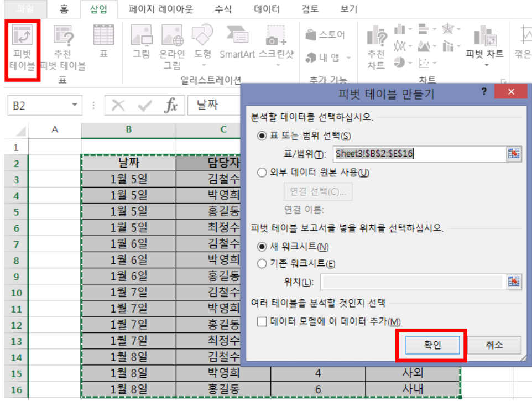Viewport: 532px width, 401px height.
Task: Click the 그림 picture icon
Action: click(141, 41)
